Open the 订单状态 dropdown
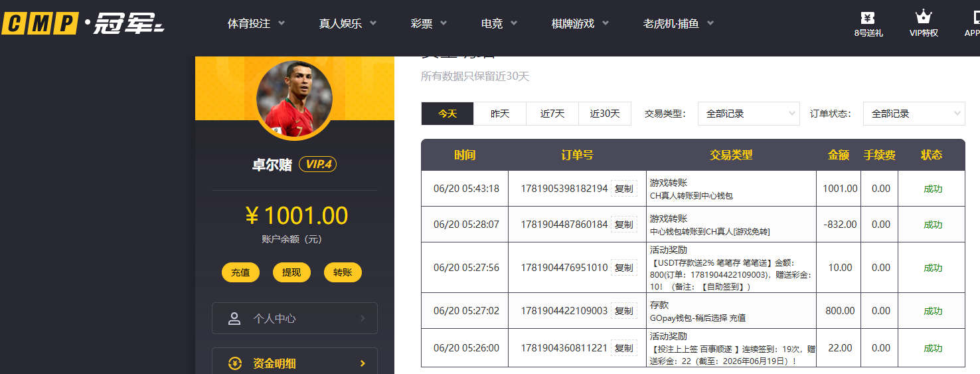The height and width of the screenshot is (374, 980). [x=914, y=114]
